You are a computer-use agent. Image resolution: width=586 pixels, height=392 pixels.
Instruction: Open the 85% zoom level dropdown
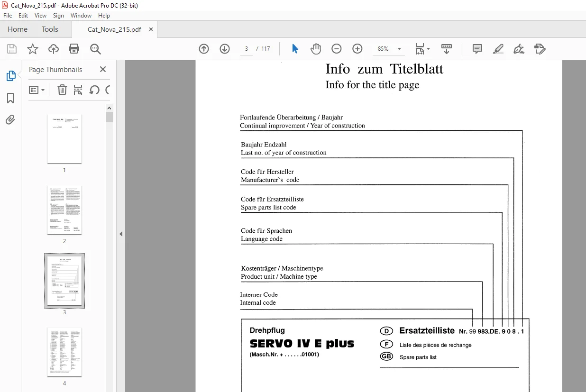tap(390, 49)
